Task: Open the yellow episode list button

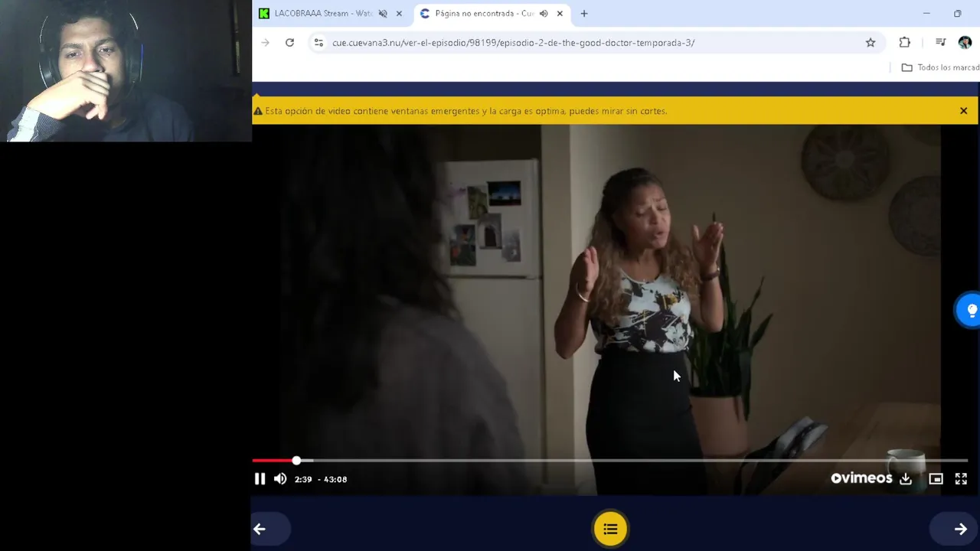Action: [x=610, y=529]
